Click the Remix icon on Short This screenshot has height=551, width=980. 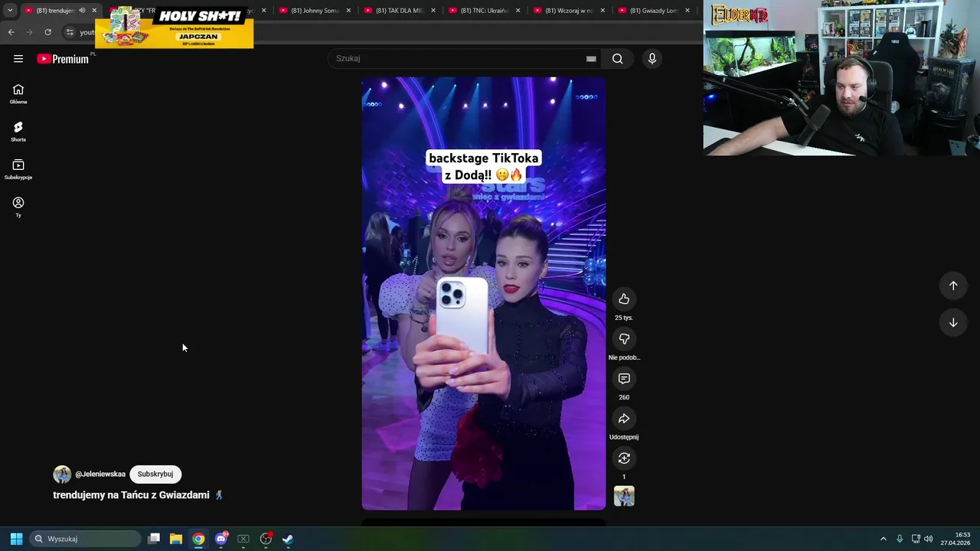point(624,458)
